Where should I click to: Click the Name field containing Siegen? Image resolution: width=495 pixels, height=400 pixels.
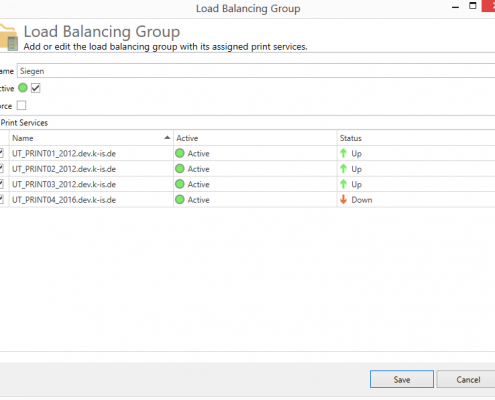click(x=256, y=71)
